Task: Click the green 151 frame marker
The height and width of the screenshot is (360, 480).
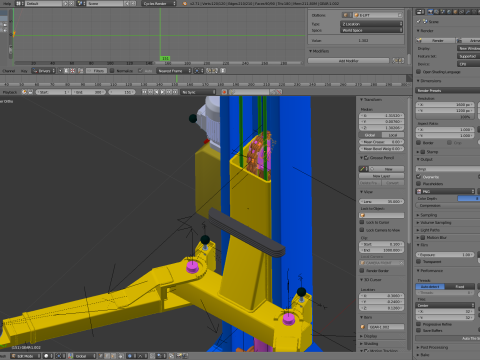Action: [x=165, y=59]
